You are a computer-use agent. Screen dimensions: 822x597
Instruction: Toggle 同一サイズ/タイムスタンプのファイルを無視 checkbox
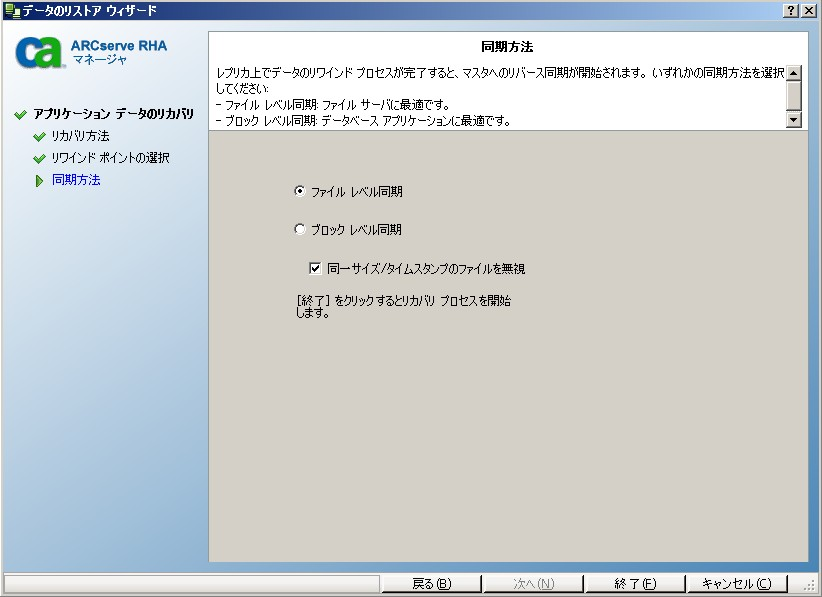pyautogui.click(x=315, y=268)
